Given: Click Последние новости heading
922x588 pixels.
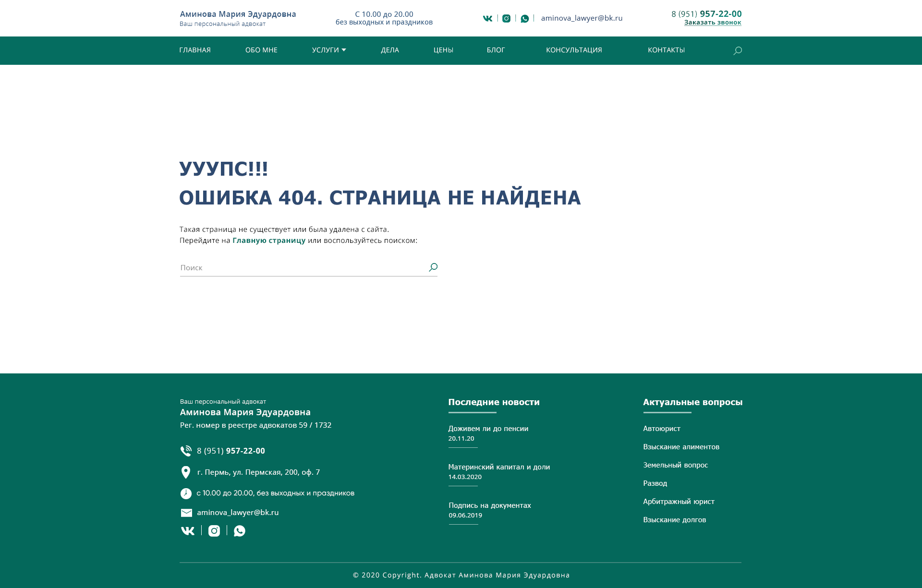Looking at the screenshot, I should coord(494,402).
